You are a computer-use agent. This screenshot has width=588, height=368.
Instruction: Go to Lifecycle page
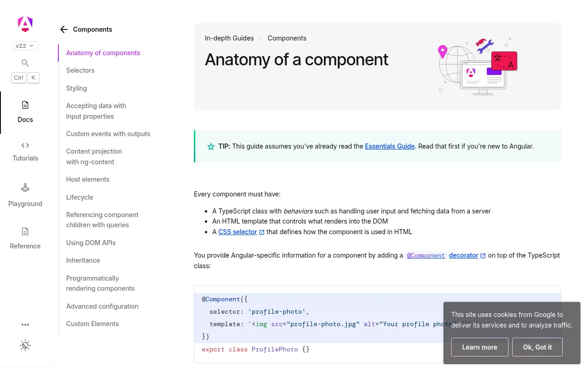coord(79,197)
